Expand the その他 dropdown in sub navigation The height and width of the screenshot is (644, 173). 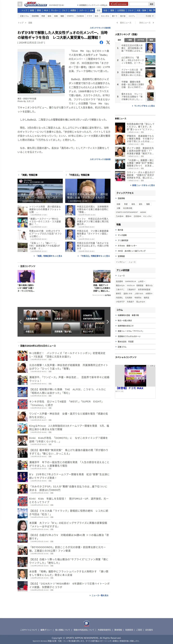click(x=150, y=16)
